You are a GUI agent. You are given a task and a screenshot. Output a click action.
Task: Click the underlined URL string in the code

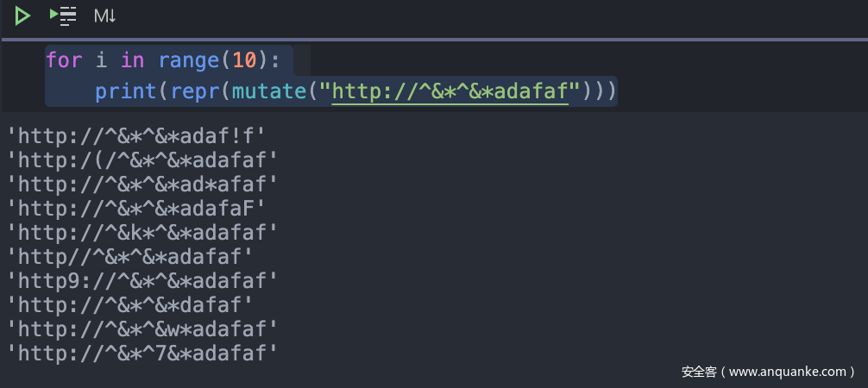[x=450, y=91]
